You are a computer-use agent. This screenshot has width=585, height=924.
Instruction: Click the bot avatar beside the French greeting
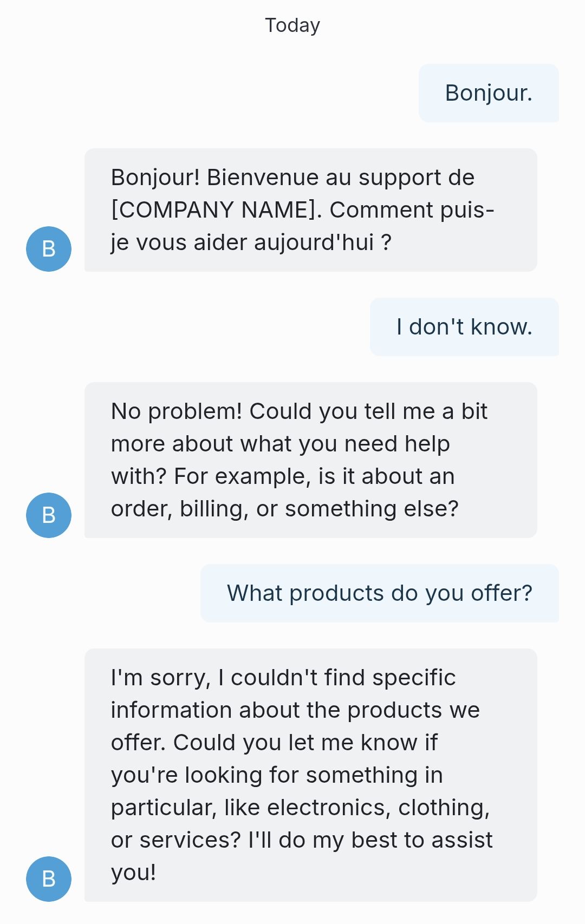(x=49, y=249)
